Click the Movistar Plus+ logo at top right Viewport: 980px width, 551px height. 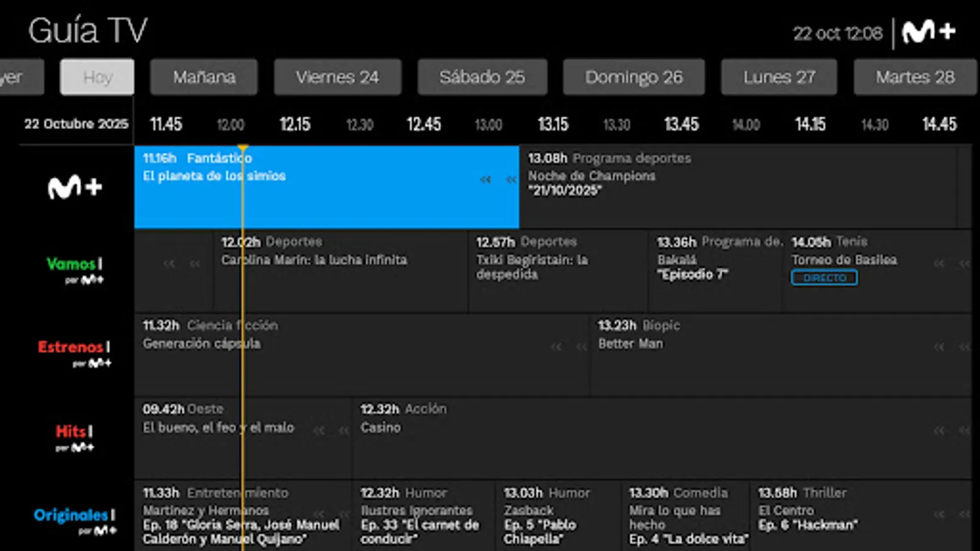point(929,32)
